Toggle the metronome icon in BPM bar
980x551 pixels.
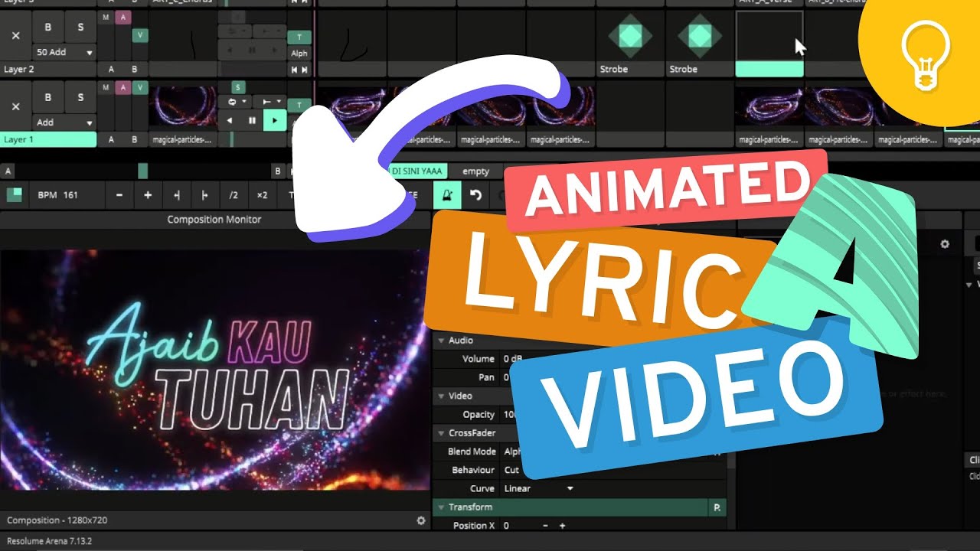pyautogui.click(x=447, y=195)
